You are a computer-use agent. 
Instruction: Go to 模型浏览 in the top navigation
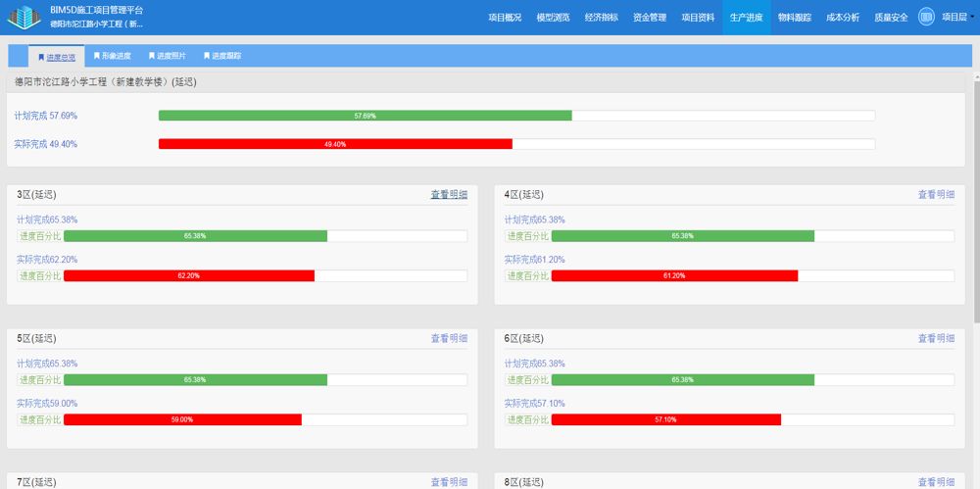tap(553, 18)
